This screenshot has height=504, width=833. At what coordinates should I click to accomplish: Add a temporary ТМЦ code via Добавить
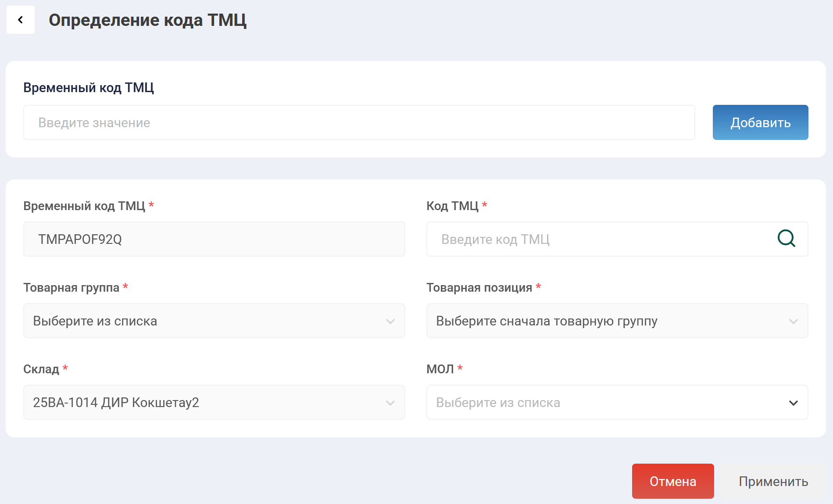760,122
